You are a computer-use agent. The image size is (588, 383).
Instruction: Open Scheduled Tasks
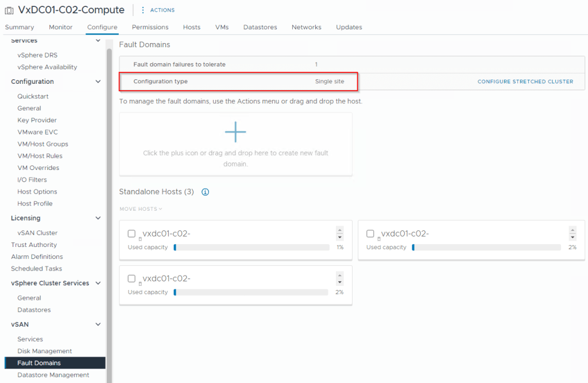click(36, 269)
